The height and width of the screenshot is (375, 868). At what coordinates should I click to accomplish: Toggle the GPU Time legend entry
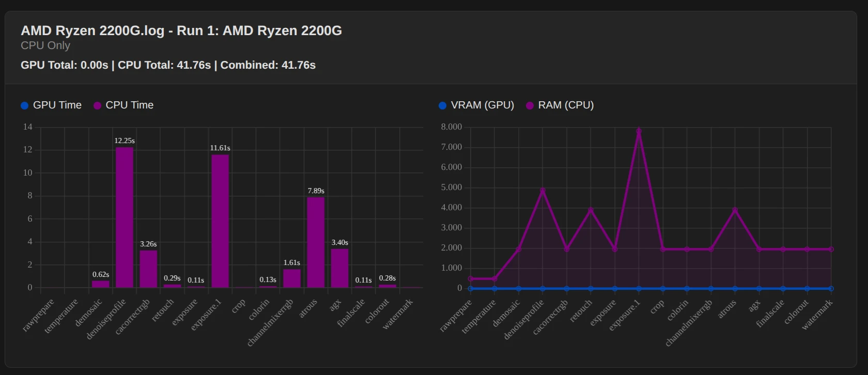pos(51,105)
